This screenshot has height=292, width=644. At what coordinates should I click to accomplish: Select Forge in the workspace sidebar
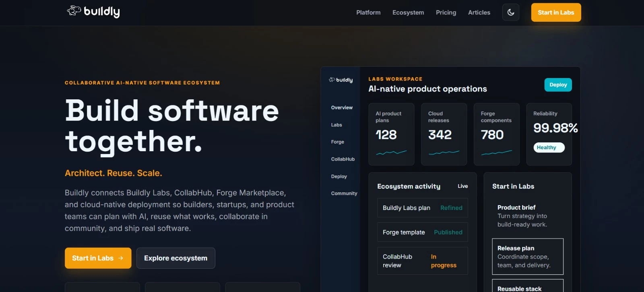[x=338, y=142]
